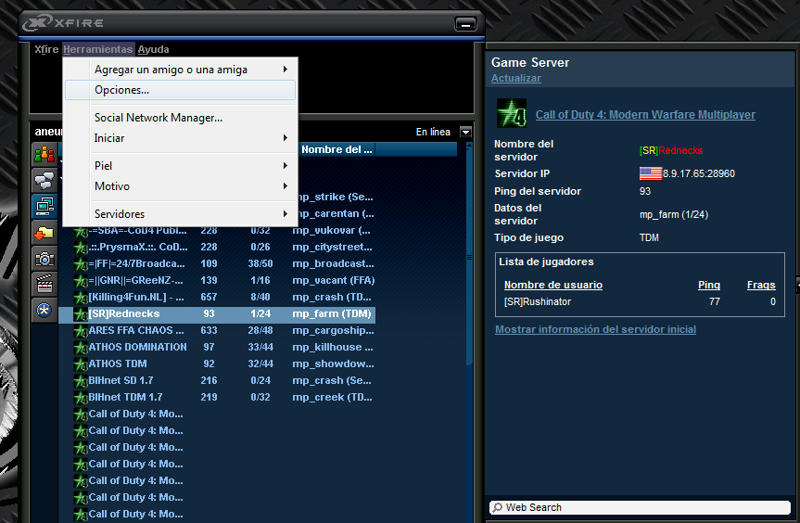
Task: Expand the Iniciar submenu
Action: click(180, 138)
